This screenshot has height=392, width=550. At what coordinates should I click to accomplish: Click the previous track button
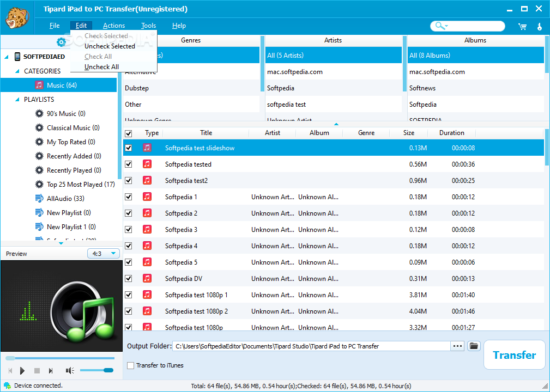(x=10, y=370)
